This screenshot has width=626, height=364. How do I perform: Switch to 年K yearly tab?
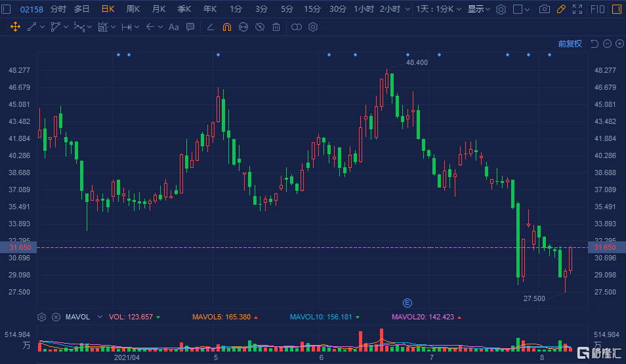209,9
